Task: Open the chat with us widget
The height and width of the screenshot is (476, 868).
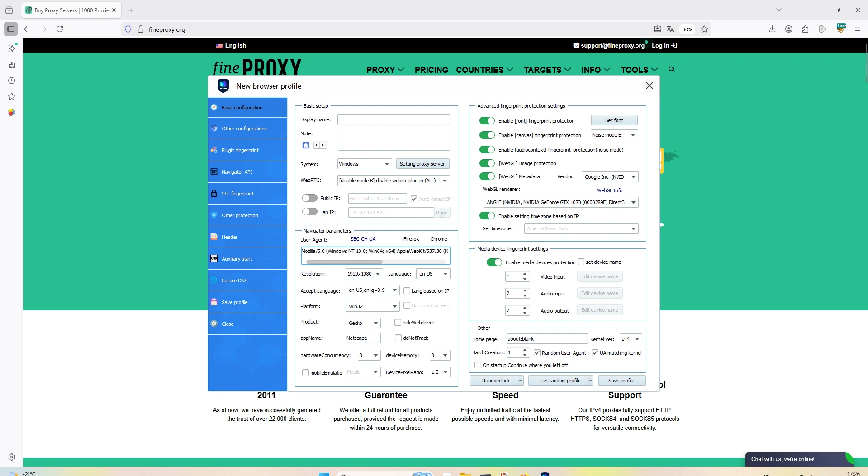Action: pyautogui.click(x=799, y=459)
